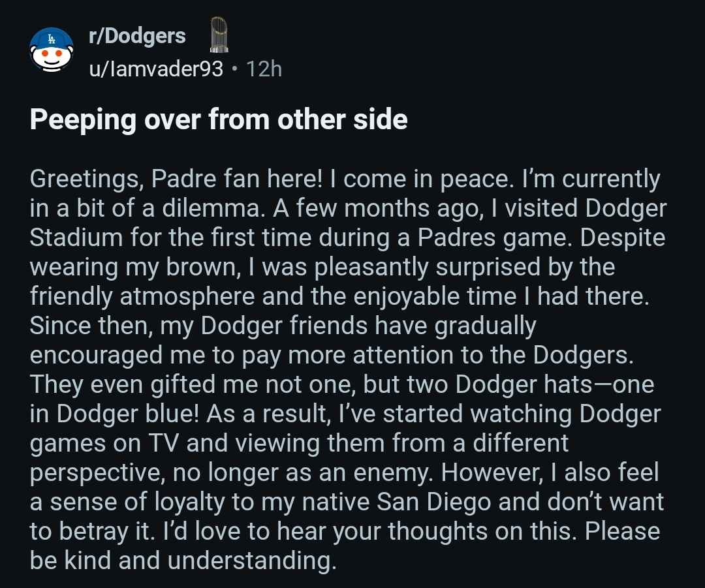
Task: Click the World Series trophy flair icon
Action: (x=219, y=35)
